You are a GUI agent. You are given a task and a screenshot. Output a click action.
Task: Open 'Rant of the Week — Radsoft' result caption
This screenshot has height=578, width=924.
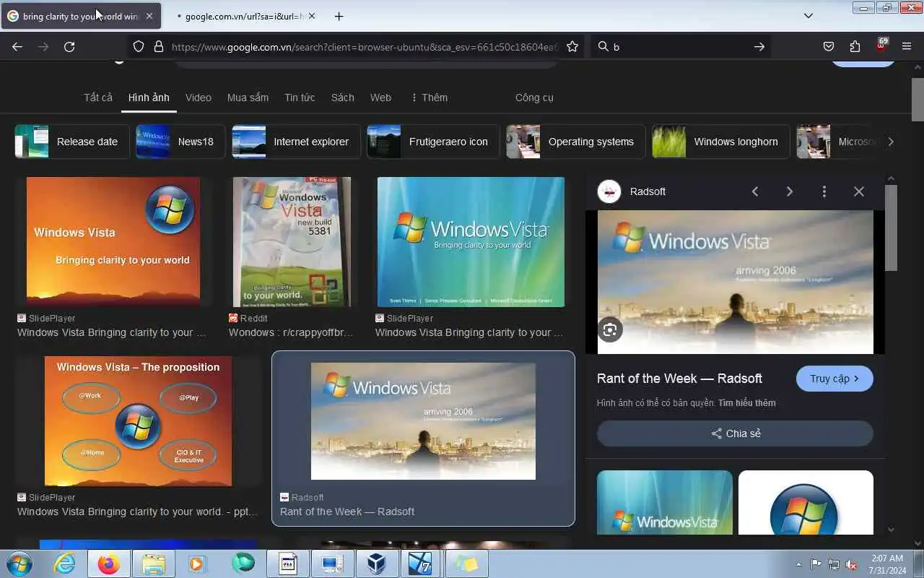click(x=347, y=512)
